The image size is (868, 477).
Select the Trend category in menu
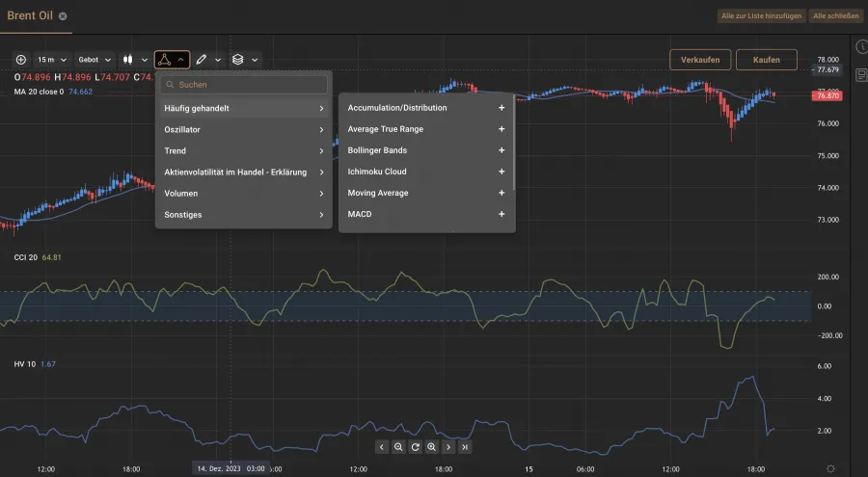click(x=243, y=150)
